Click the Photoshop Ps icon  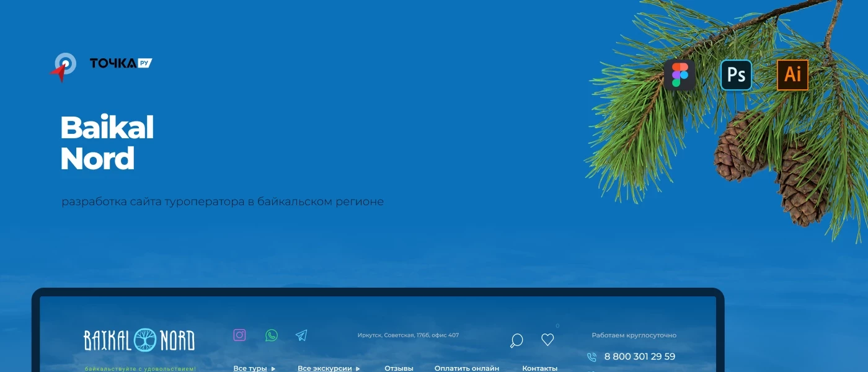pyautogui.click(x=736, y=75)
